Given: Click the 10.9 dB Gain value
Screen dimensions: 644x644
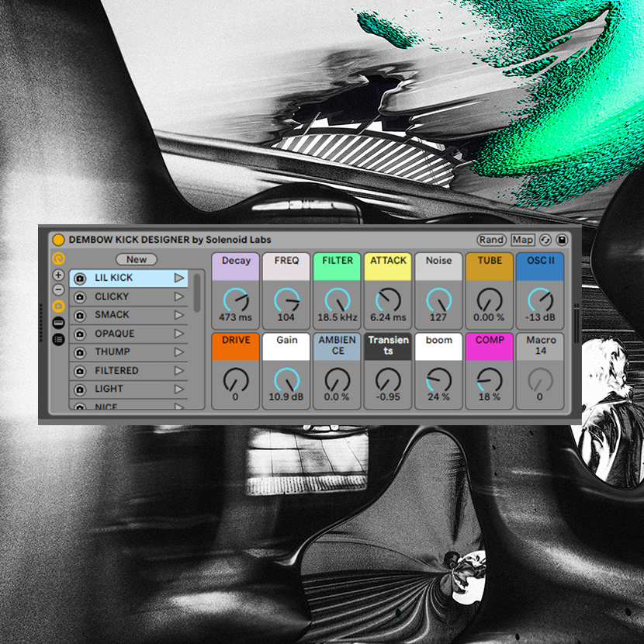Looking at the screenshot, I should click(x=286, y=397).
